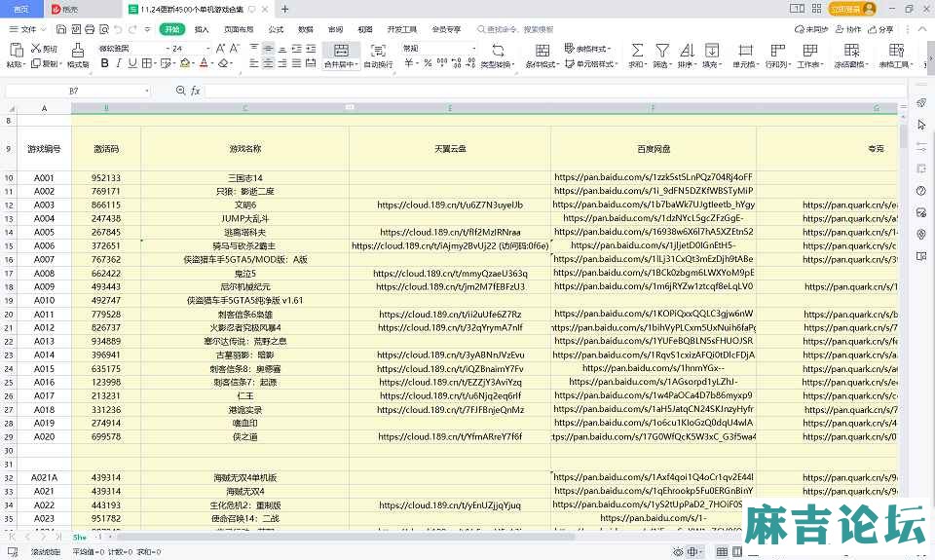Screen dimensions: 935x560
Task: Click the Type Conversion (类型转换) icon
Action: point(498,50)
